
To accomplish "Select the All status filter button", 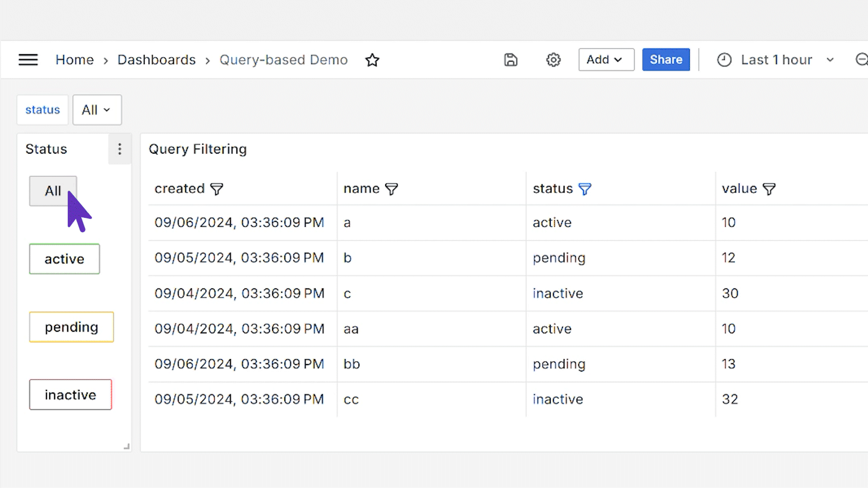I will (x=52, y=190).
